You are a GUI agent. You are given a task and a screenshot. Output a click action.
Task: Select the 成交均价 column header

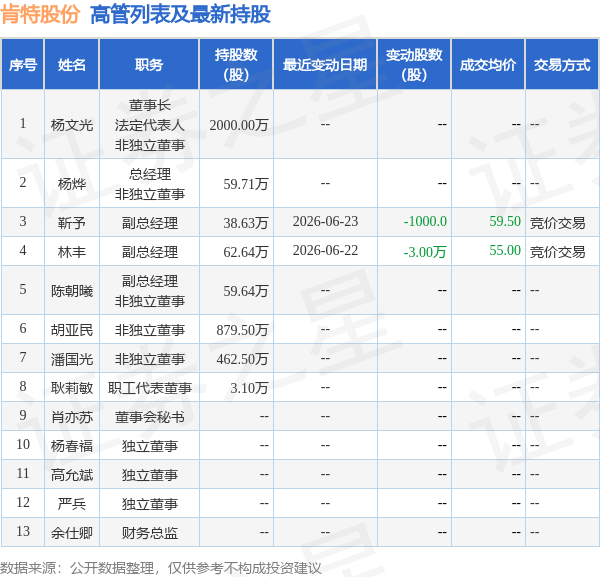488,64
